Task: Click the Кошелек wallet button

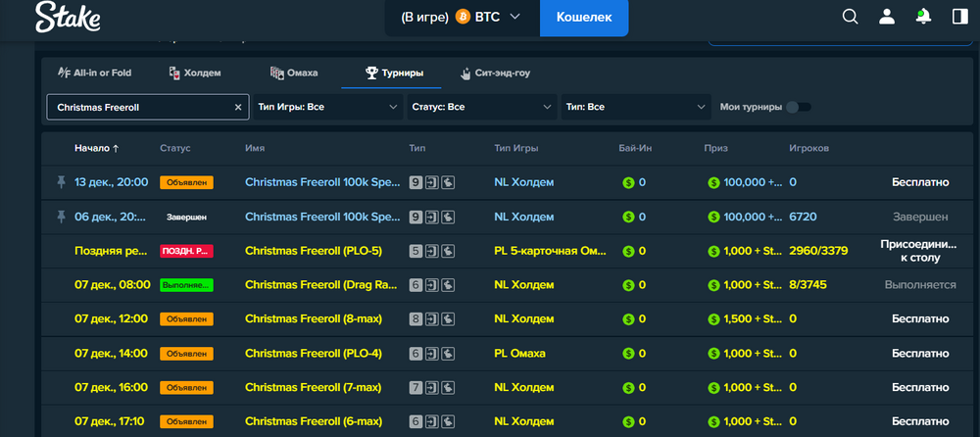Action: [584, 18]
